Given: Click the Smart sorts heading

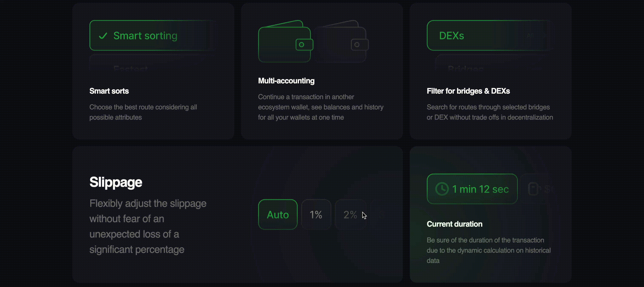Looking at the screenshot, I should pos(109,91).
